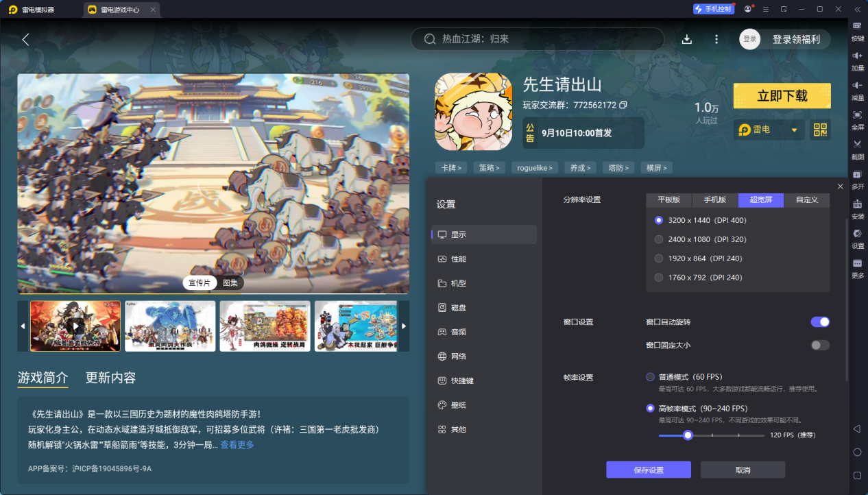Screen dimensions: 868x495
Task: Open 快捷键 settings category
Action: click(484, 381)
